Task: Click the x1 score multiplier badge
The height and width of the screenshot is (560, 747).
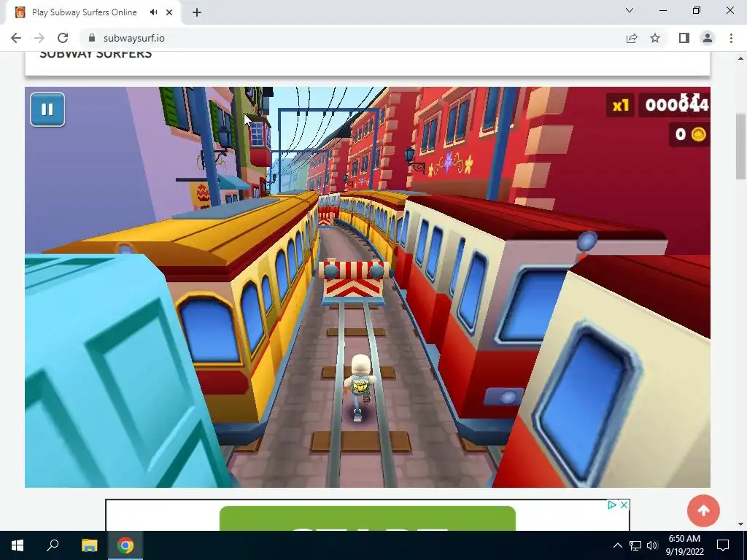Action: [620, 105]
